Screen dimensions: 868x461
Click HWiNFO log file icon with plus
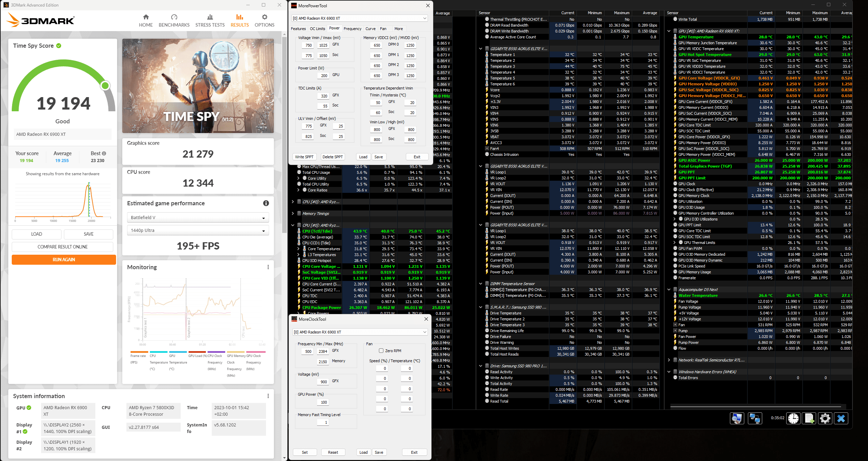tap(809, 418)
